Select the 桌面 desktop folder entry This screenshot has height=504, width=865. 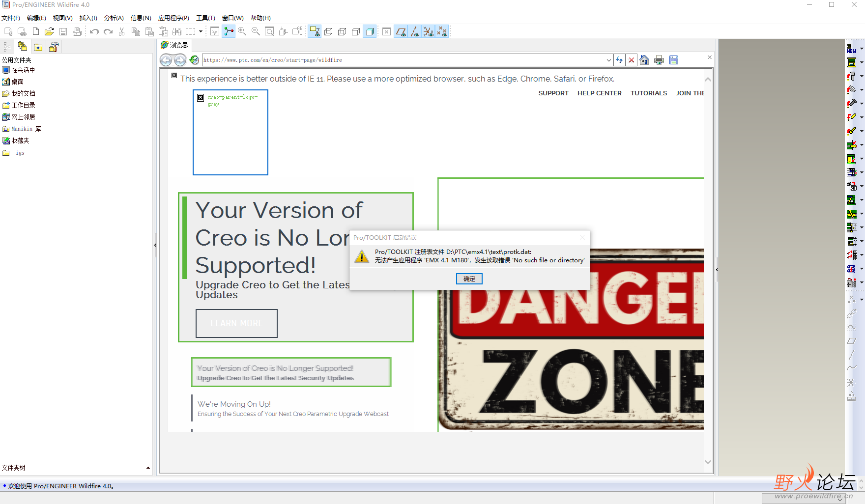tap(13, 82)
